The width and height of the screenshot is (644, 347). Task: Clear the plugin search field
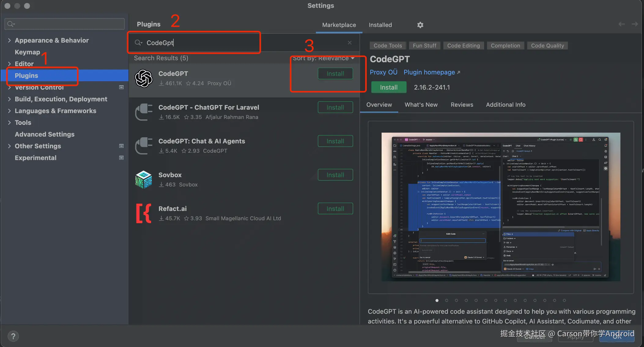(x=350, y=43)
